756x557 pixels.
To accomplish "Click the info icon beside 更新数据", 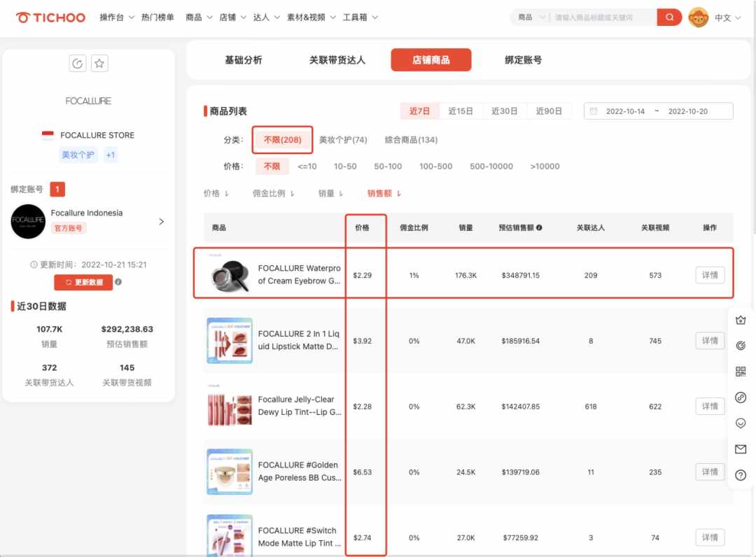I will point(118,282).
